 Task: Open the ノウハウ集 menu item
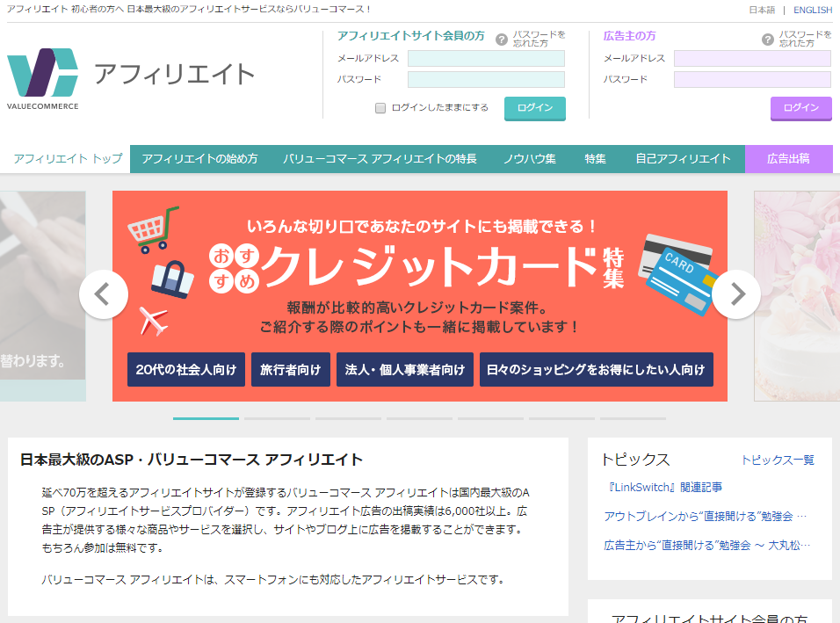pos(529,158)
